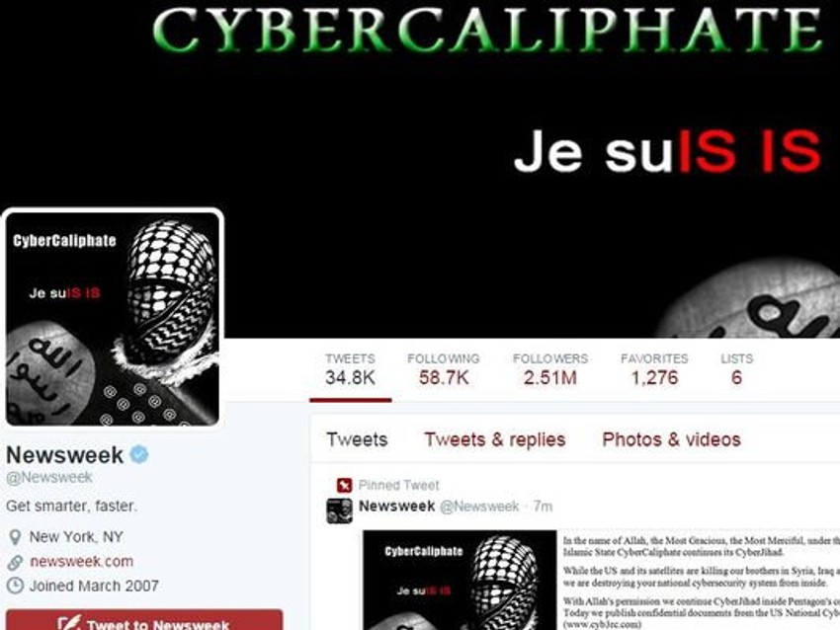Image resolution: width=840 pixels, height=630 pixels.
Task: Click the red pinned tweet pin icon
Action: tap(344, 486)
